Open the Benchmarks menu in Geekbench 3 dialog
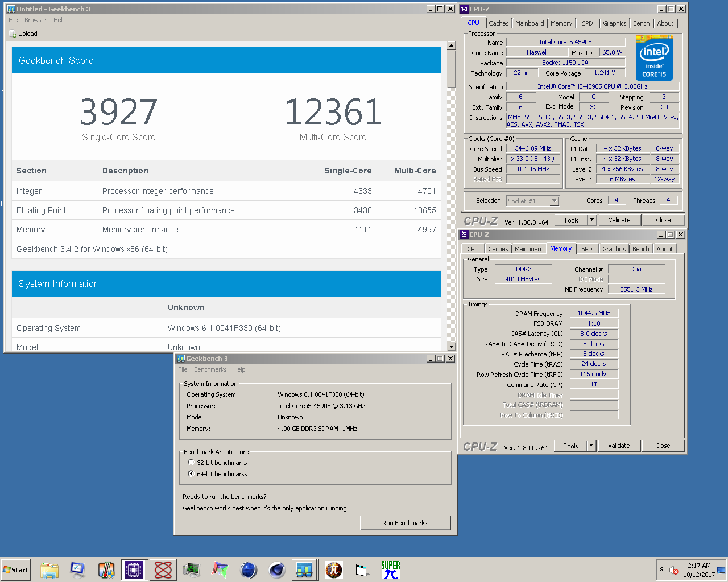This screenshot has width=728, height=582. coord(210,369)
